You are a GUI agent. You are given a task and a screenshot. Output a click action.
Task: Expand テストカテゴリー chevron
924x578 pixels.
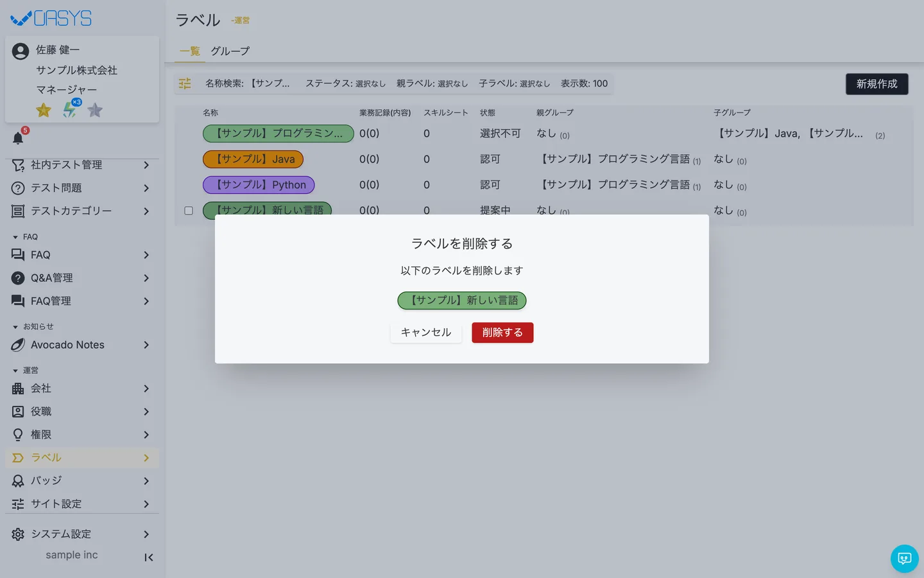[146, 211]
